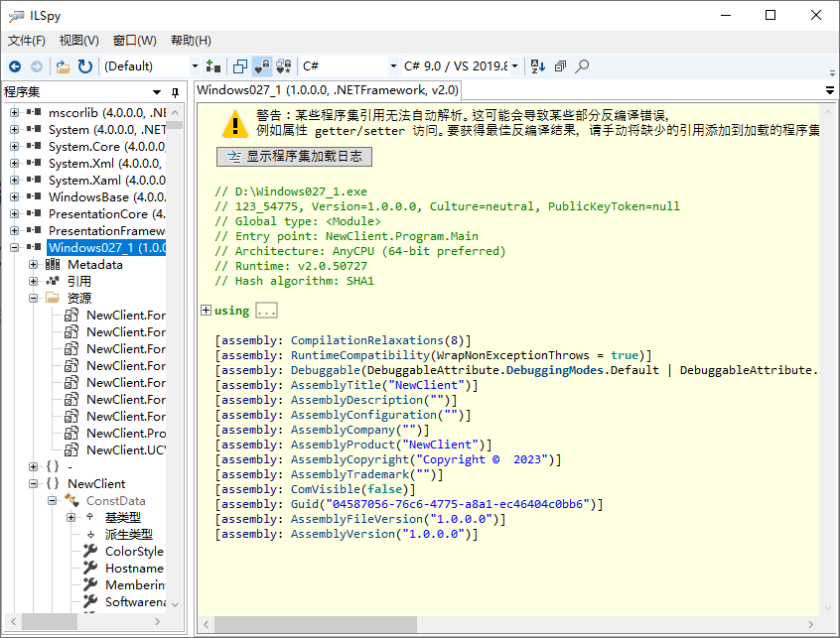Open the document tab list dropdown arrow

coord(830,90)
